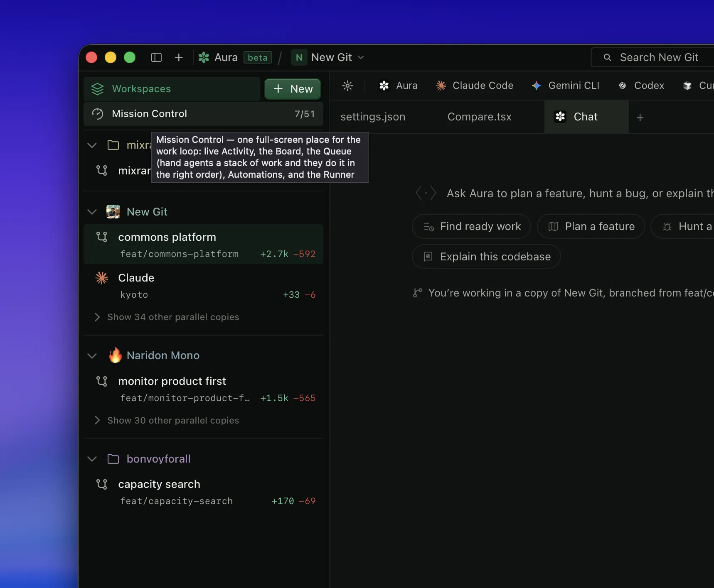Switch to the Chat tab
Image resolution: width=714 pixels, height=588 pixels.
point(586,117)
